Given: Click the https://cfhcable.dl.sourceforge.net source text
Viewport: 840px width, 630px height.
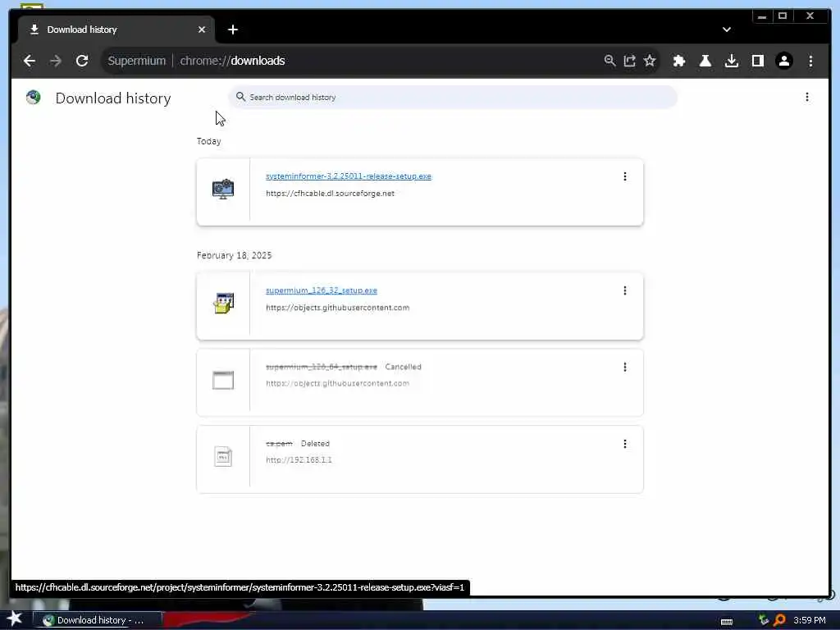Looking at the screenshot, I should (x=330, y=194).
